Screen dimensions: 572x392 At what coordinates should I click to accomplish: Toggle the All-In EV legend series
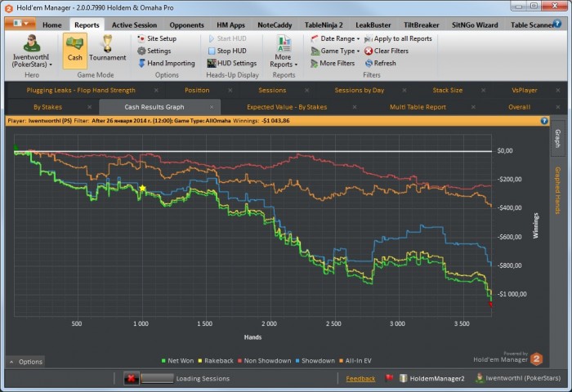355,361
